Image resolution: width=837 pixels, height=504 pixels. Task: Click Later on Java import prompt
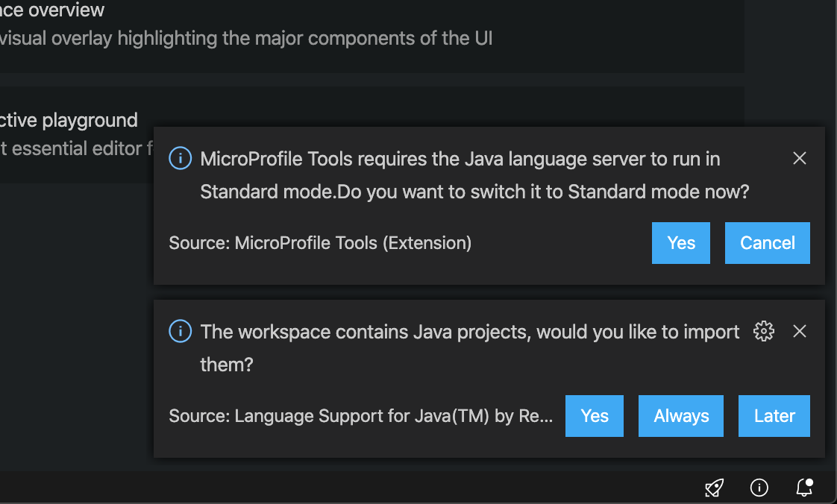point(774,416)
